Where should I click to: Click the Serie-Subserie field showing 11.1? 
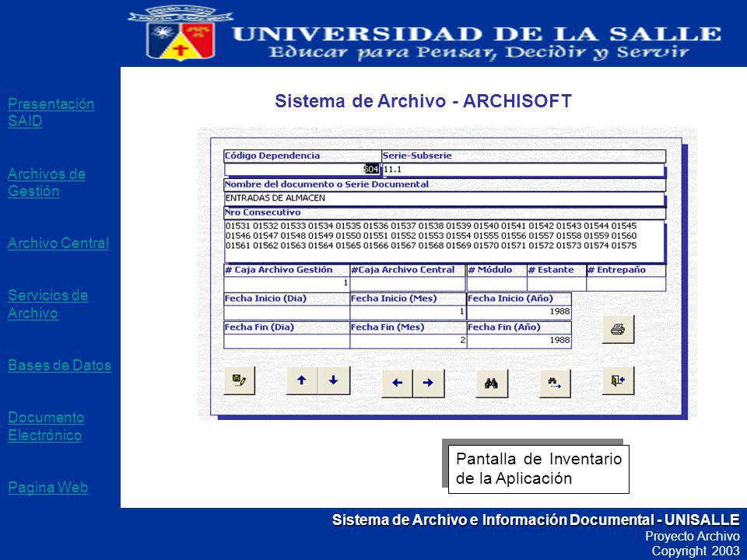(523, 170)
